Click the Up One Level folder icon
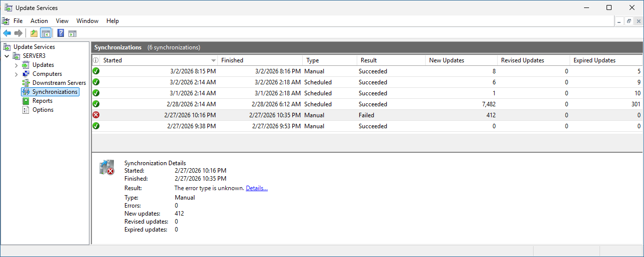Image resolution: width=644 pixels, height=257 pixels. (x=34, y=33)
